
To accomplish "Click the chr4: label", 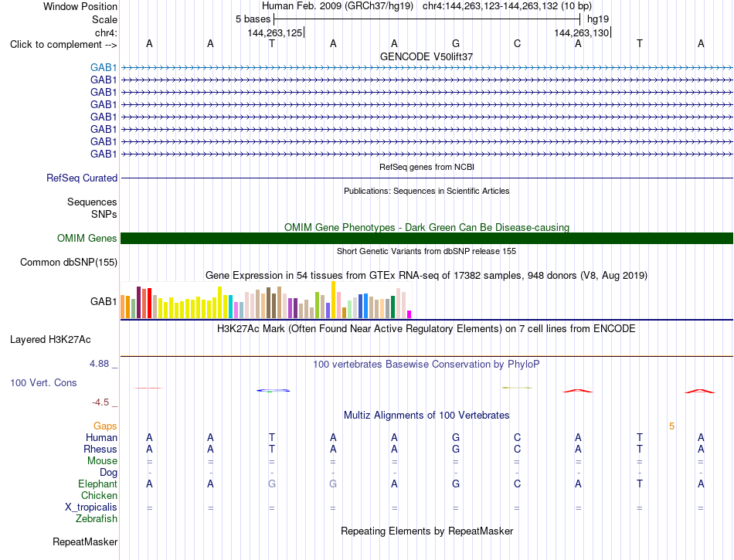I will pyautogui.click(x=106, y=32).
